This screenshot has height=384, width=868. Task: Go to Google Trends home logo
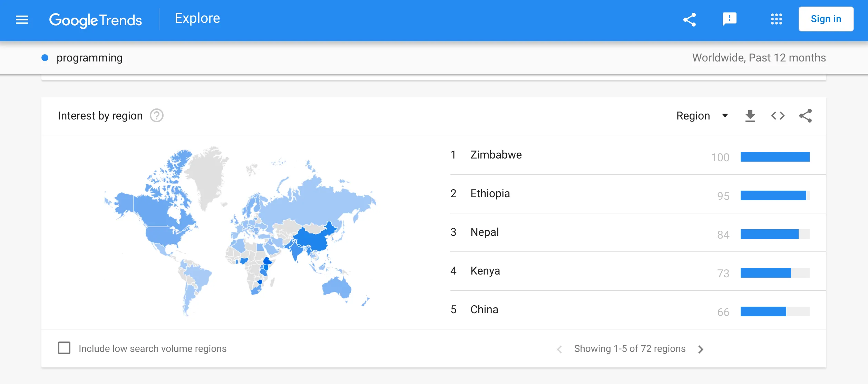(x=96, y=20)
